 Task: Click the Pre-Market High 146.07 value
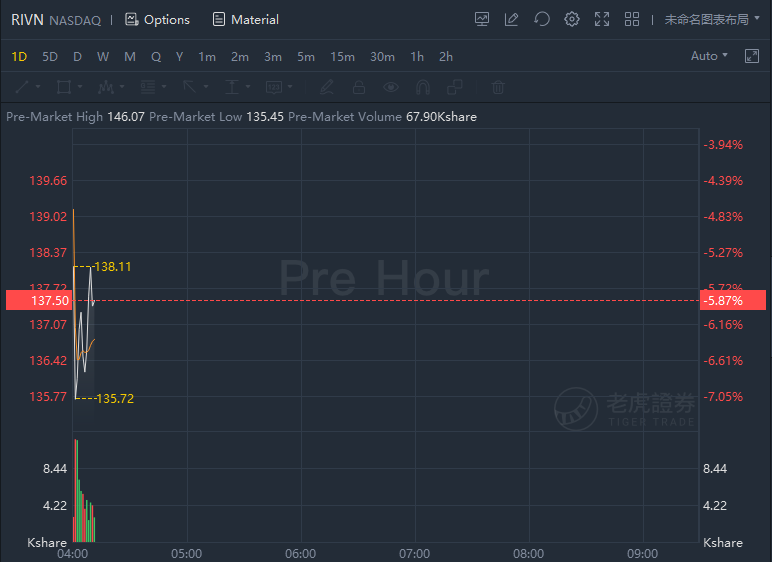click(x=126, y=117)
